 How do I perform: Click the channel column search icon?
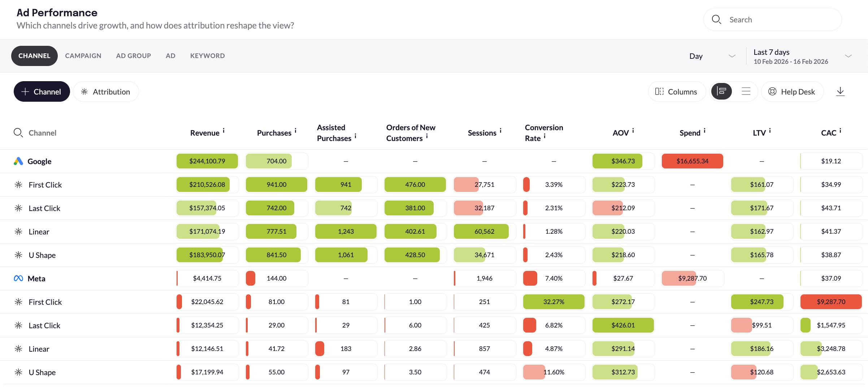click(x=18, y=133)
